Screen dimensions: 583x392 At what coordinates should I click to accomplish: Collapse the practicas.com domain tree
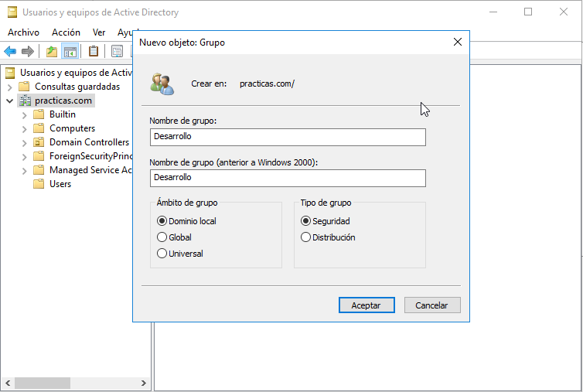click(x=9, y=101)
